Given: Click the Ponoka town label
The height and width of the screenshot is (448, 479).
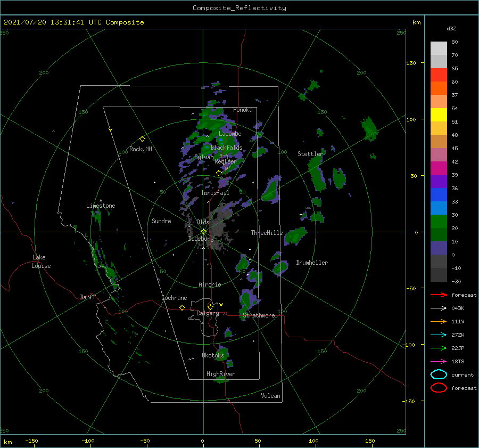Looking at the screenshot, I should [x=243, y=110].
